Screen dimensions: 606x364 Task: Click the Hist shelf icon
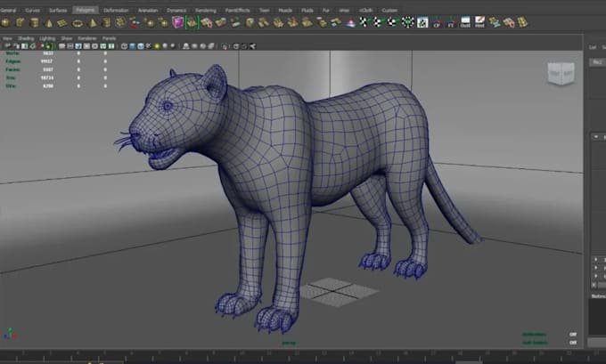point(479,22)
